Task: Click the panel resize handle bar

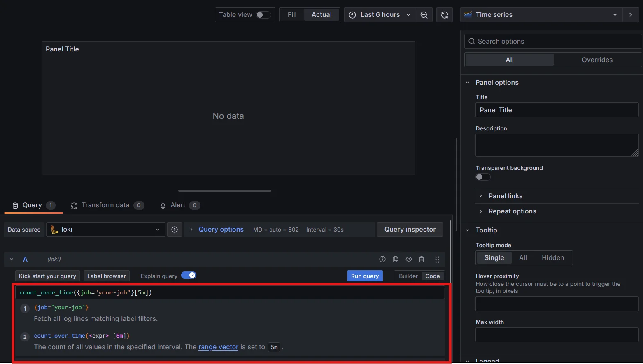Action: [x=225, y=191]
